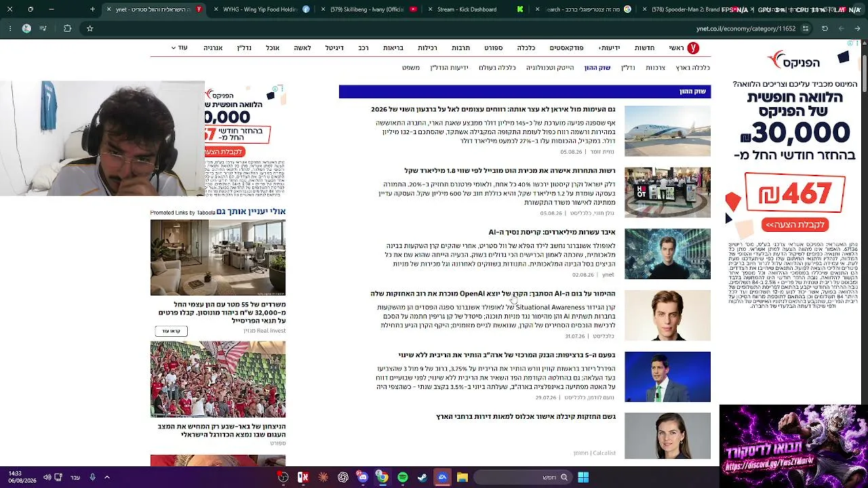Screen dimensions: 868x488
Task: Open a new Chrome tab
Action: [x=93, y=9]
